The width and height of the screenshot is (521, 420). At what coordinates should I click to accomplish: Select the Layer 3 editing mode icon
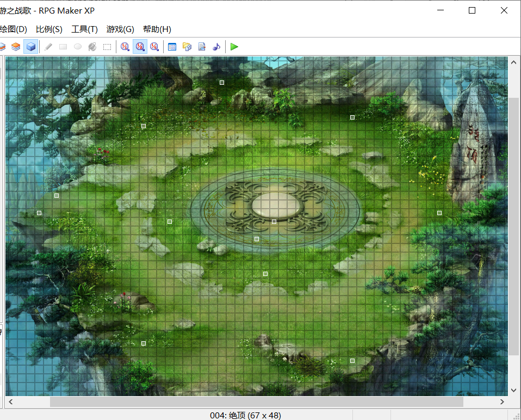tap(16, 47)
